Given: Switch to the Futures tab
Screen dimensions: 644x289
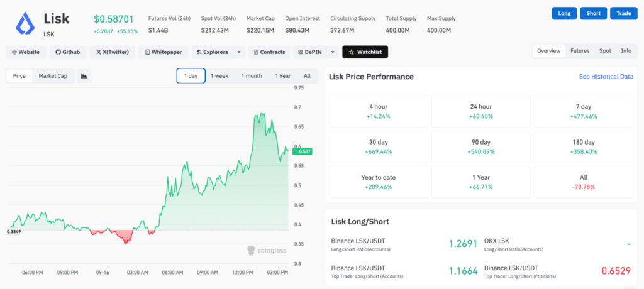Looking at the screenshot, I should [x=580, y=51].
